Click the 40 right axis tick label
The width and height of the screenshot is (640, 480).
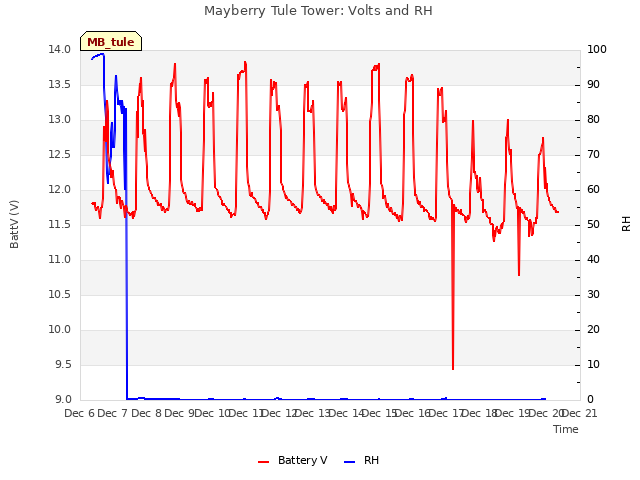click(593, 260)
